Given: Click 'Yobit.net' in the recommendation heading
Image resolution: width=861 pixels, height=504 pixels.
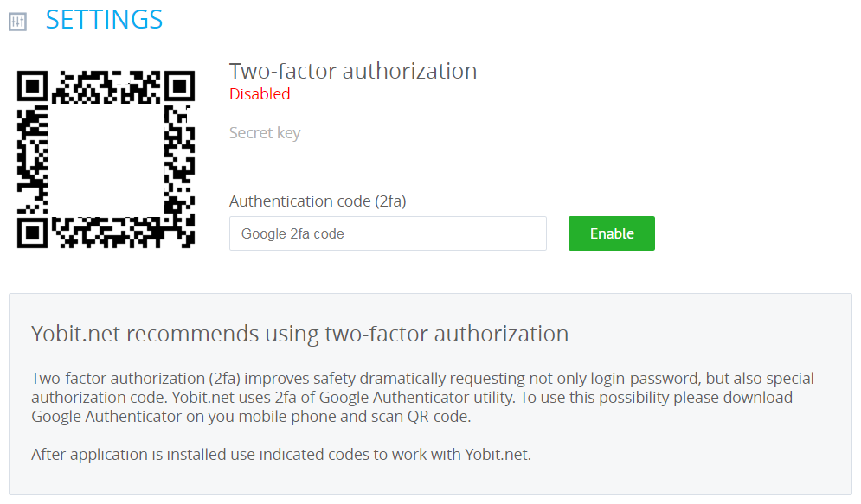Looking at the screenshot, I should click(x=72, y=334).
